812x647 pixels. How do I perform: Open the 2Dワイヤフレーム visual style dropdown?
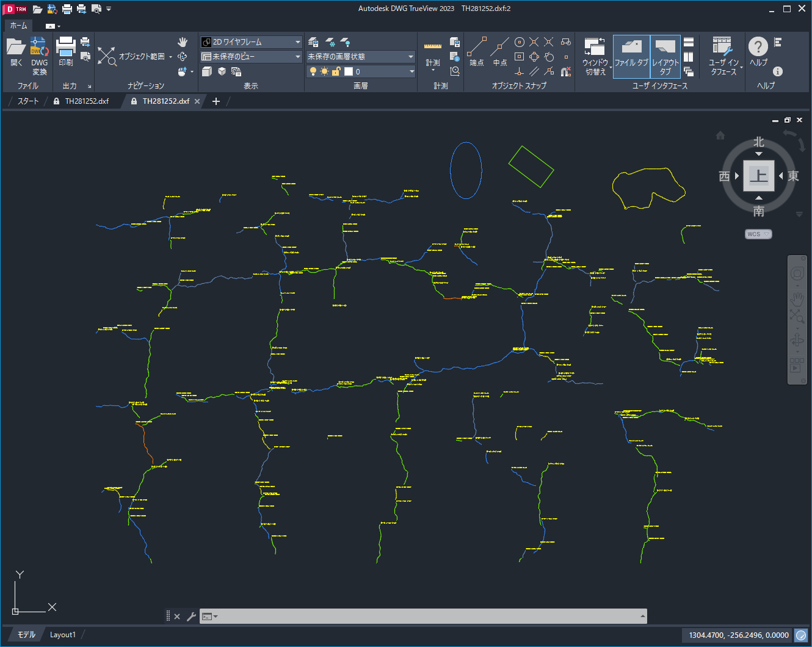[x=251, y=42]
